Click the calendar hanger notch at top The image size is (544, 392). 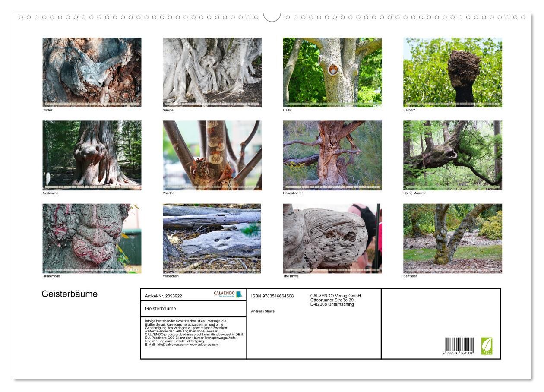pyautogui.click(x=272, y=17)
